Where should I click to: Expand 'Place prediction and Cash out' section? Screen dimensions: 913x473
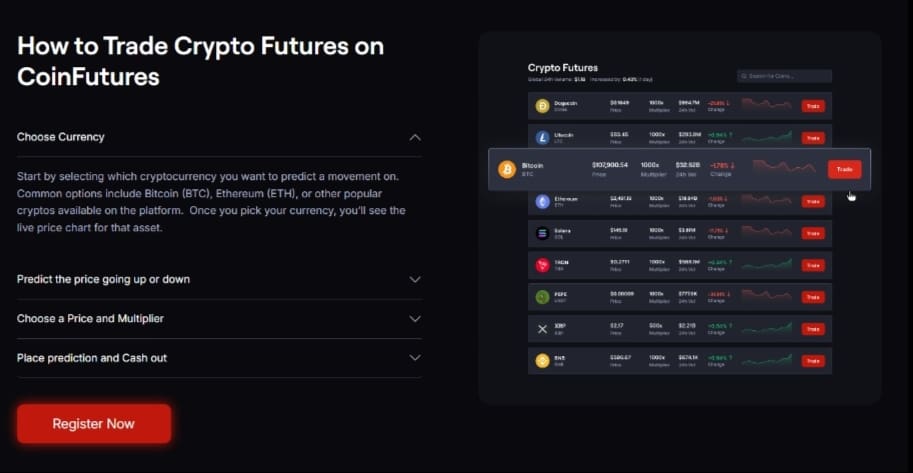click(415, 358)
